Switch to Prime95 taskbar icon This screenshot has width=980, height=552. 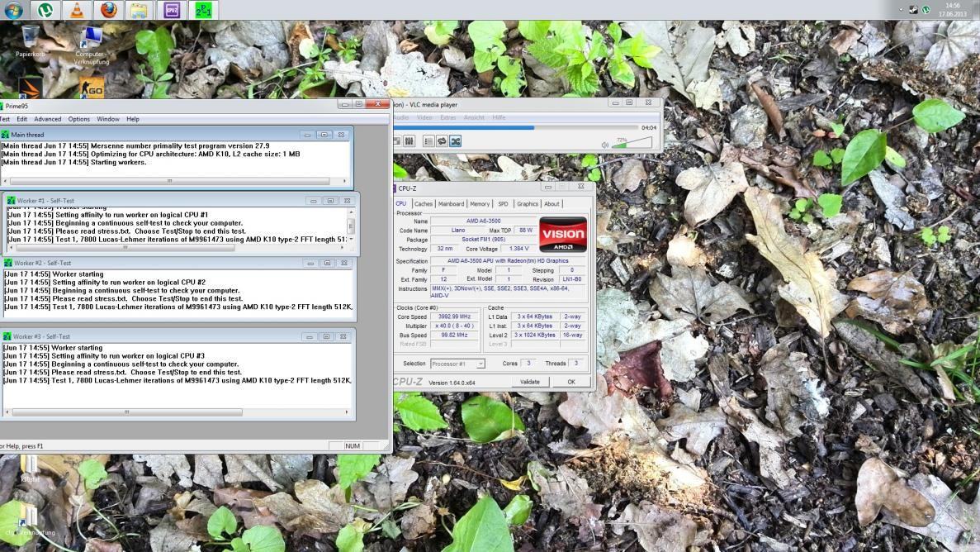pos(203,10)
